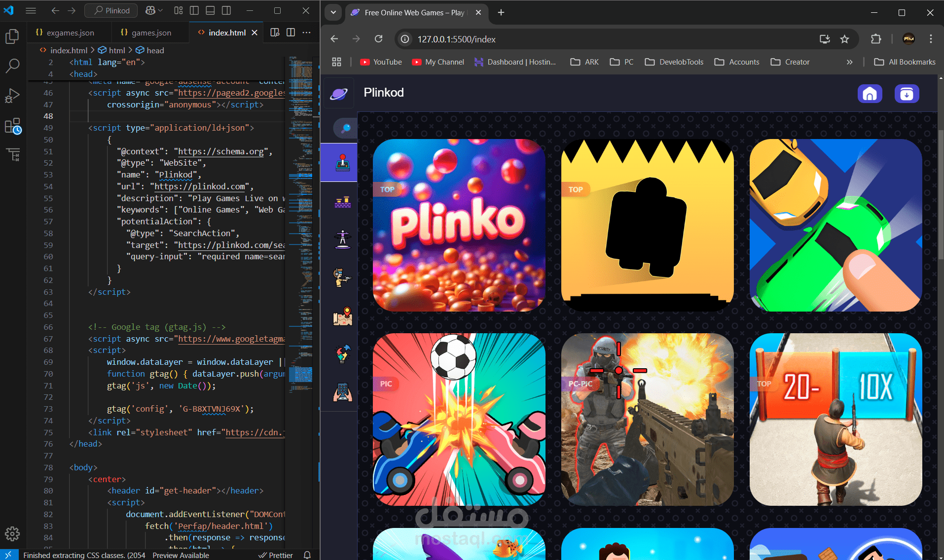Open the browser Extensions puzzle icon
944x560 pixels.
pos(876,39)
